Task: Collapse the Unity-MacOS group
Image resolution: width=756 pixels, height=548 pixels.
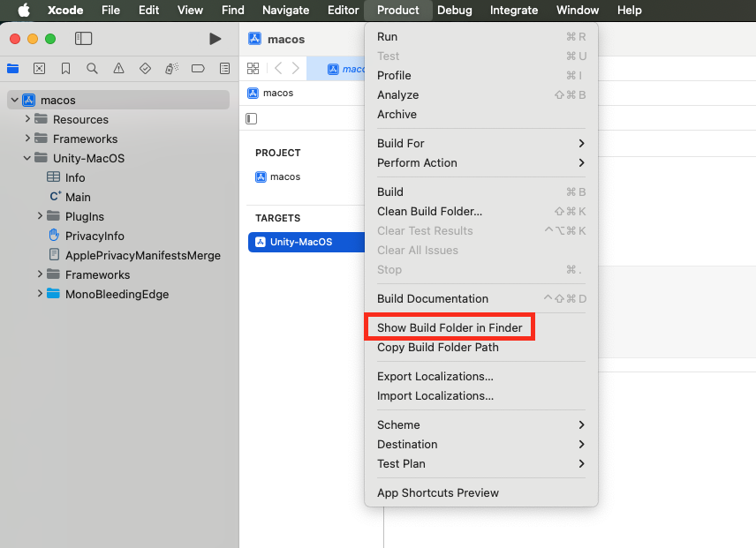Action: coord(26,158)
